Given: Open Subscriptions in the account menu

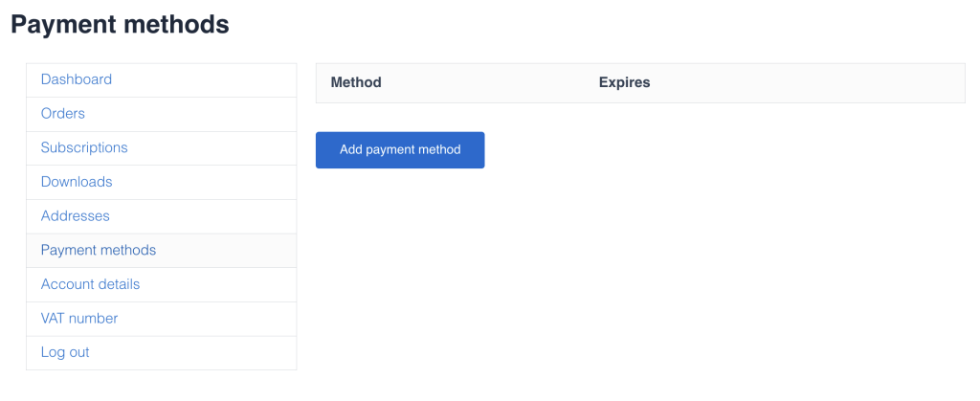Looking at the screenshot, I should coord(84,148).
